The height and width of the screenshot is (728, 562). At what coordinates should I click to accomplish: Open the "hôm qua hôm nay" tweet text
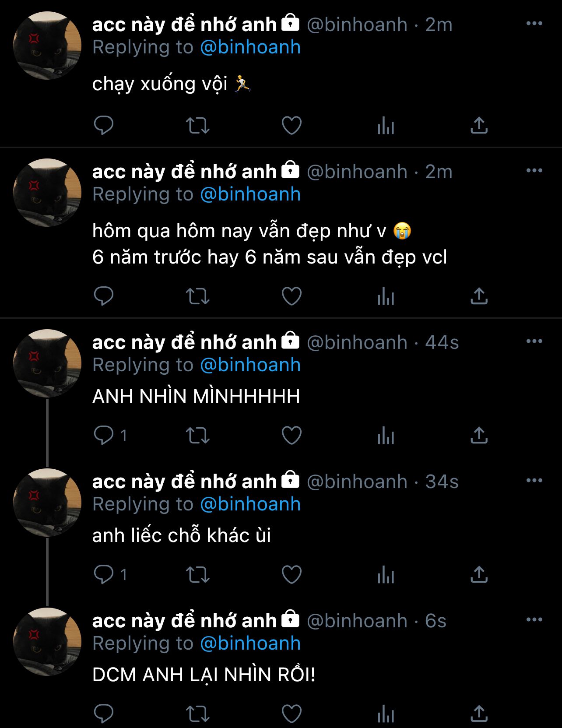pos(270,244)
